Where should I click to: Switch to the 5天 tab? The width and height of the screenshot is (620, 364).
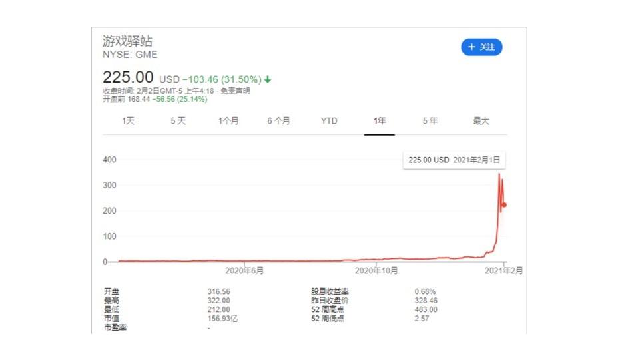point(178,121)
